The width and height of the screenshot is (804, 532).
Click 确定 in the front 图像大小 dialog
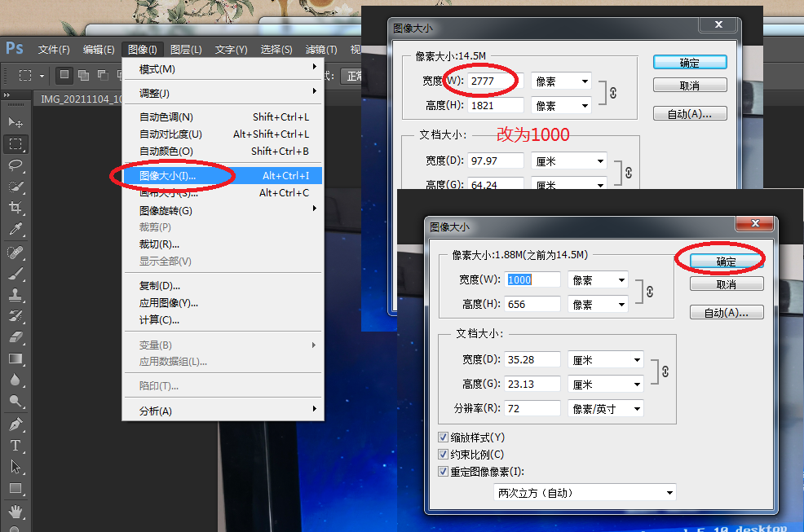pyautogui.click(x=727, y=262)
